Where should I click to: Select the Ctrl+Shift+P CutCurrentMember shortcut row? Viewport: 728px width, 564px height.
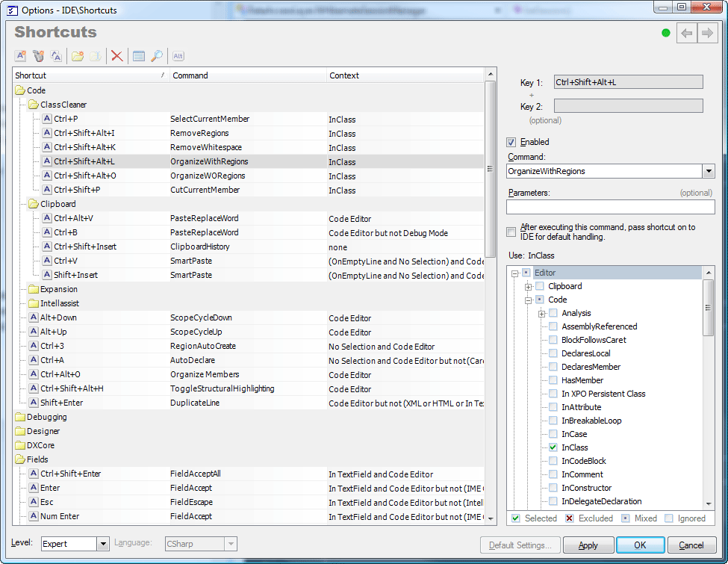click(x=77, y=190)
